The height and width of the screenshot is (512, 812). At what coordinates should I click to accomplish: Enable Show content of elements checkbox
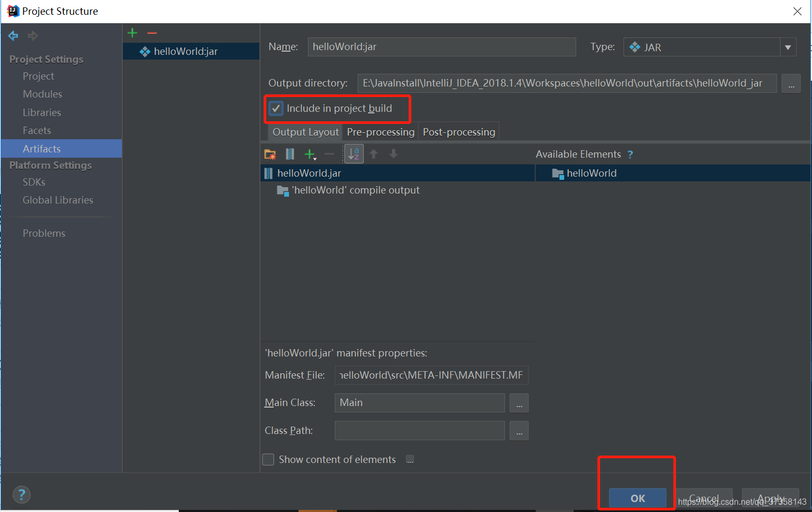click(x=268, y=459)
